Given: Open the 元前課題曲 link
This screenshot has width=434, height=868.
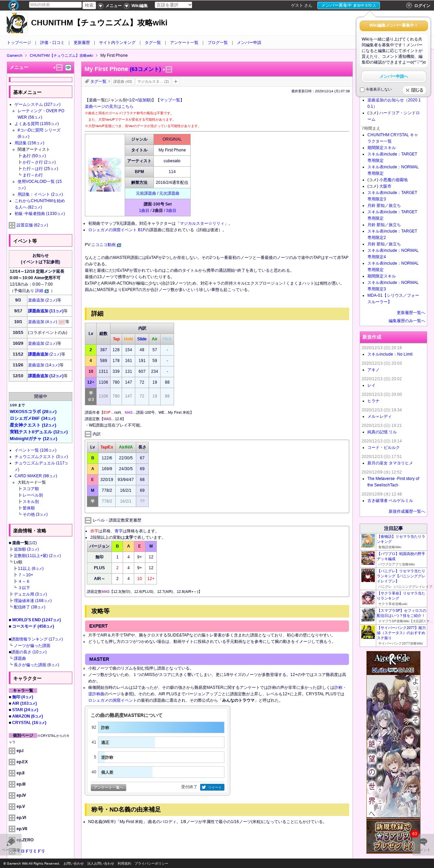Looking at the screenshot, I should coord(146,193).
